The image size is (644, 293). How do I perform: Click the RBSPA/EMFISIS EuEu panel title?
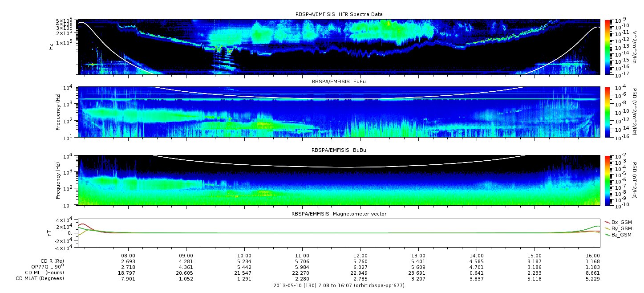click(339, 82)
